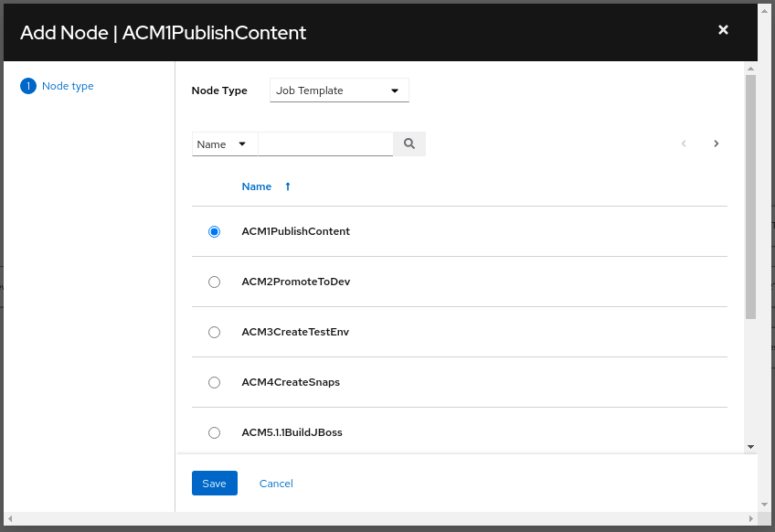Close the Add Node dialog

[723, 30]
